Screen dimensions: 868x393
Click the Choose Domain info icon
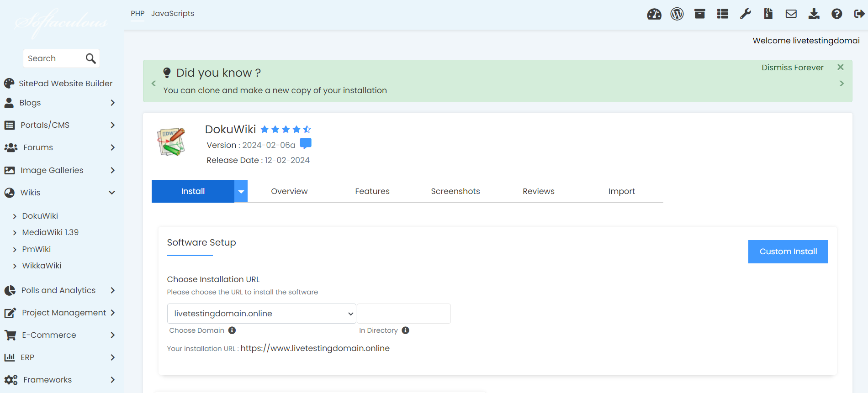click(x=232, y=330)
